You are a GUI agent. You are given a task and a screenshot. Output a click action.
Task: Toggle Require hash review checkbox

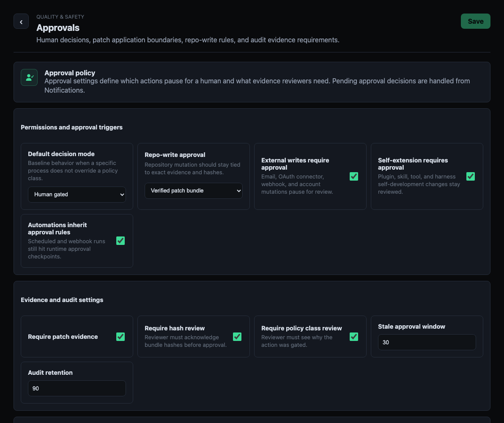pyautogui.click(x=237, y=336)
